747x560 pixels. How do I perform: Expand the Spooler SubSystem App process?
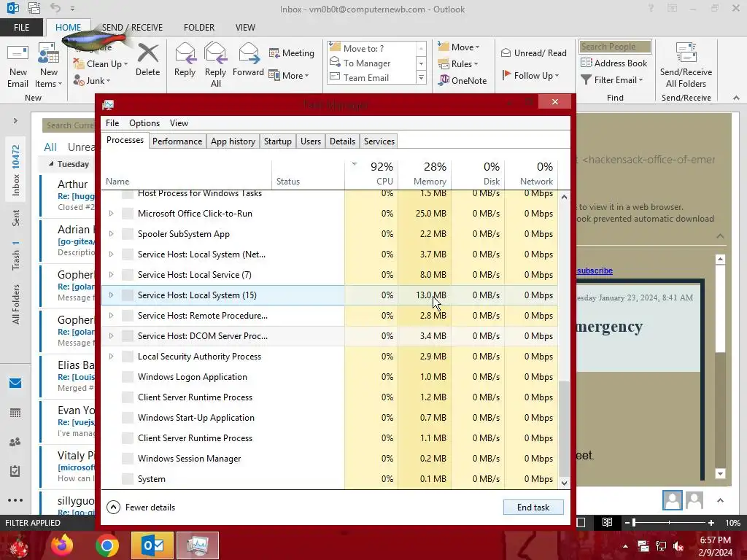(x=111, y=234)
